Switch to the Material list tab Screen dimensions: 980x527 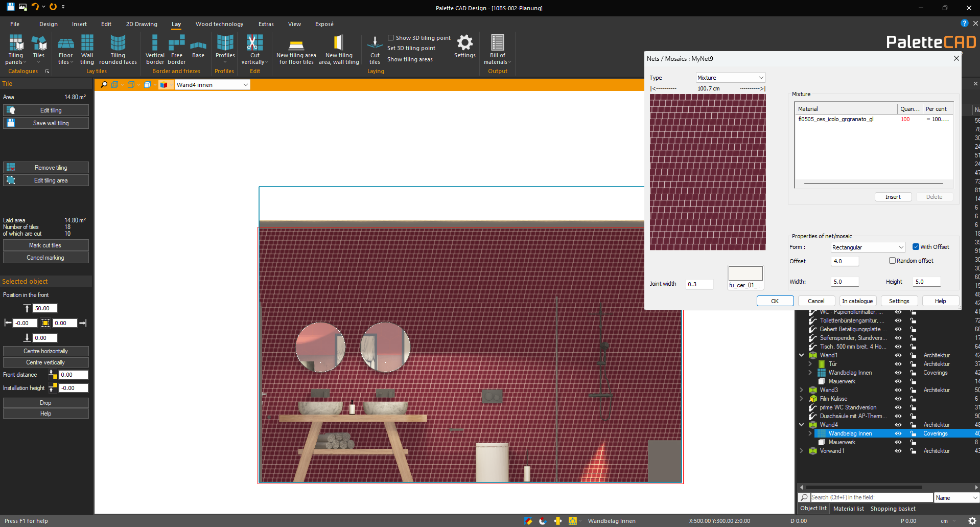pos(848,509)
